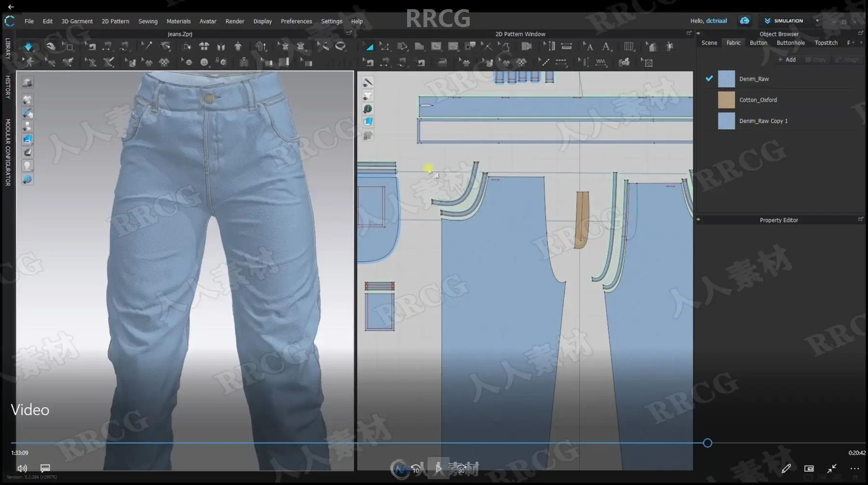868x485 pixels.
Task: Select the Denim_Raw Copy 1 fabric item
Action: click(781, 121)
